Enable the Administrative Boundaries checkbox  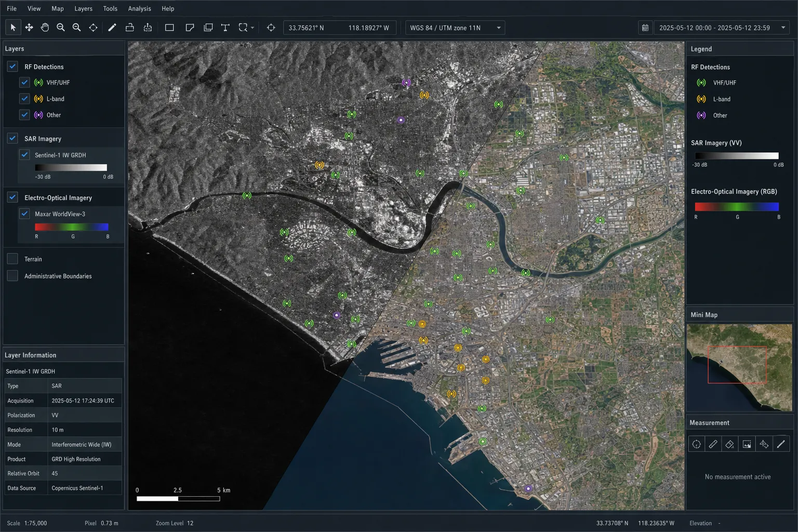pyautogui.click(x=12, y=276)
